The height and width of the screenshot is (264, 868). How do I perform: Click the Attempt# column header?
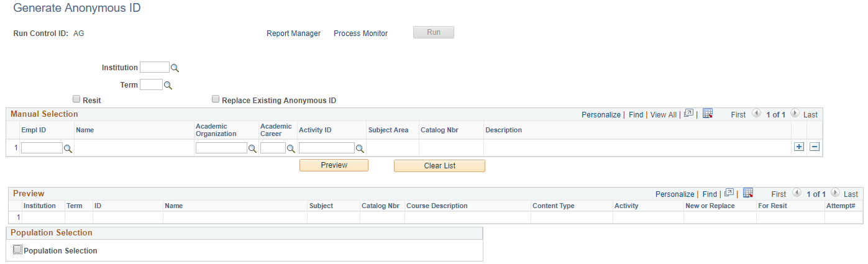point(841,206)
